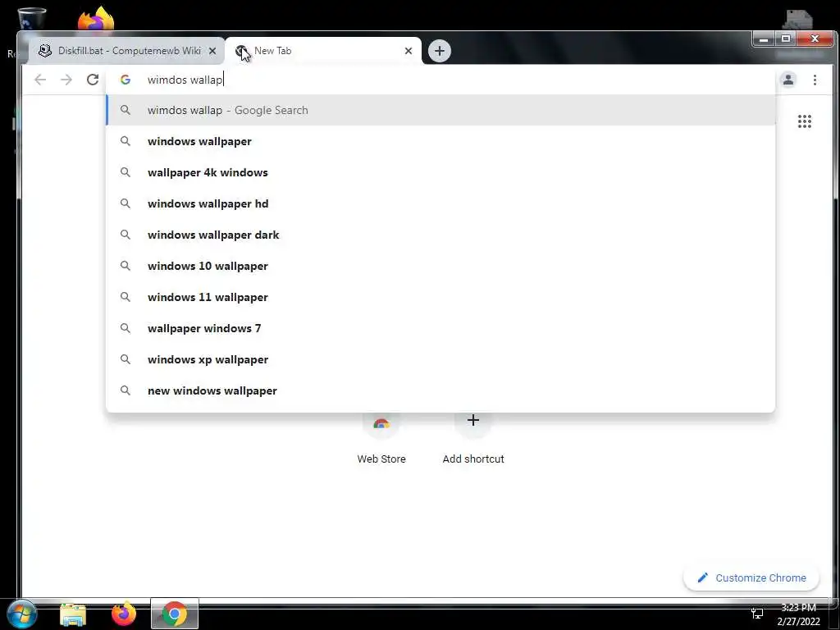This screenshot has width=840, height=630.
Task: Click search icon beside 'windows xp wallpaper'
Action: [126, 359]
